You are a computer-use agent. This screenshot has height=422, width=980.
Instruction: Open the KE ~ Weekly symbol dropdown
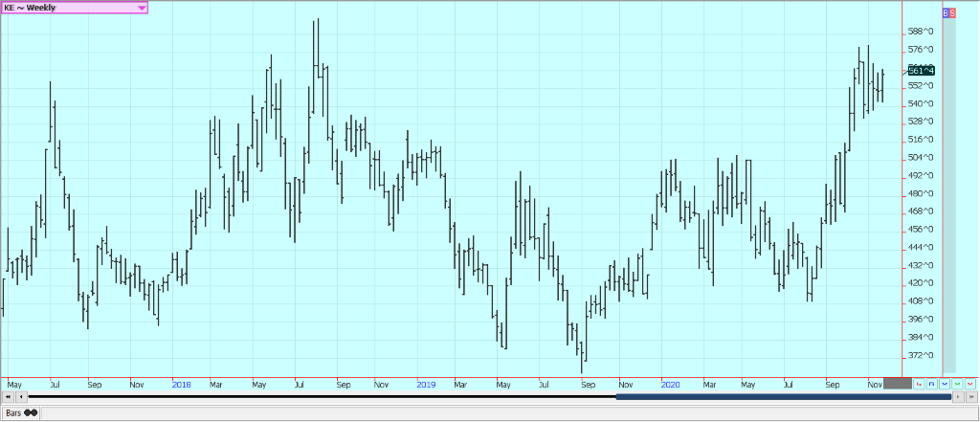pos(75,8)
